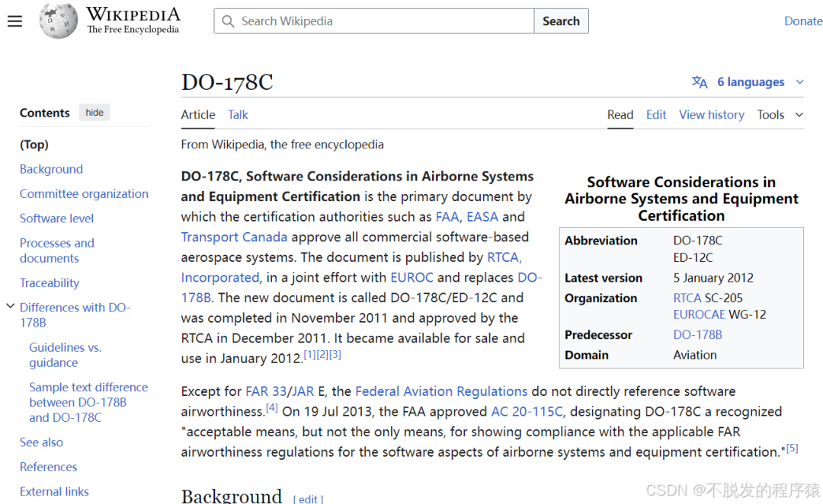Click chevron next to 6 languages
The height and width of the screenshot is (504, 823).
click(x=799, y=81)
